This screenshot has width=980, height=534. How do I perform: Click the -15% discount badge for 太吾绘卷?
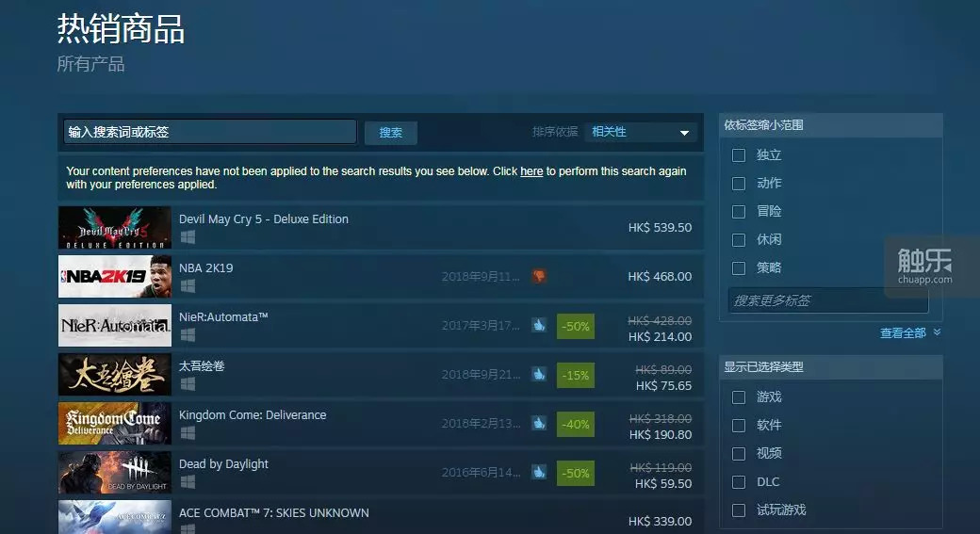point(576,375)
